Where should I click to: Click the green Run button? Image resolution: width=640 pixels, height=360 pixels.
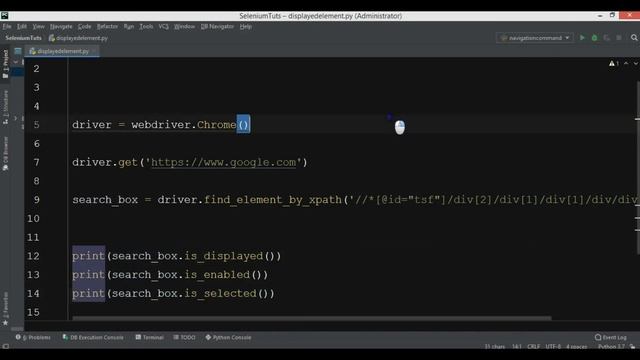[582, 38]
